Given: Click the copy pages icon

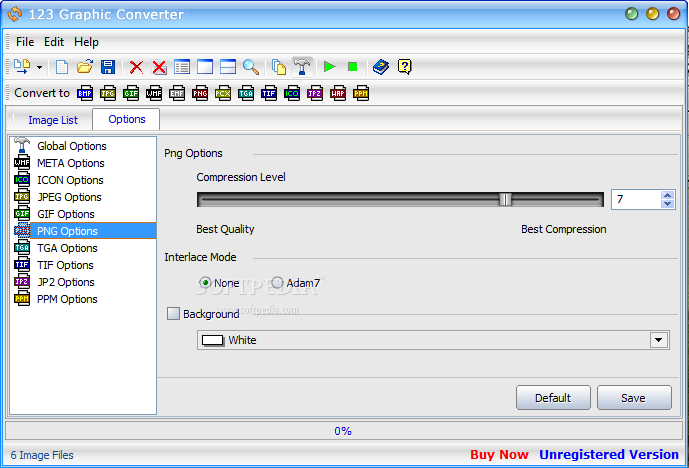Looking at the screenshot, I should point(279,67).
